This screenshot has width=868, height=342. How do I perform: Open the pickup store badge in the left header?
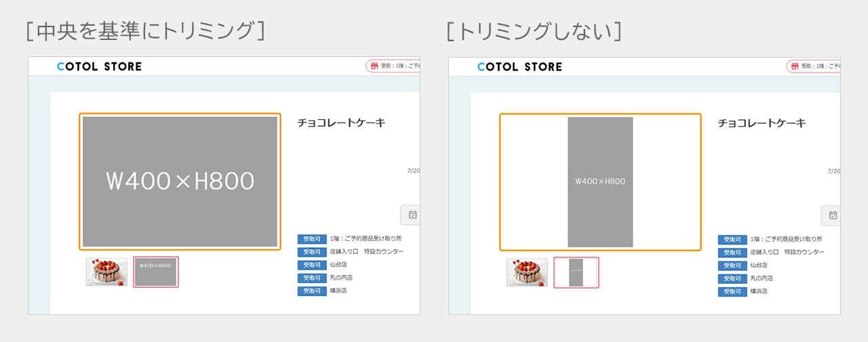point(393,66)
